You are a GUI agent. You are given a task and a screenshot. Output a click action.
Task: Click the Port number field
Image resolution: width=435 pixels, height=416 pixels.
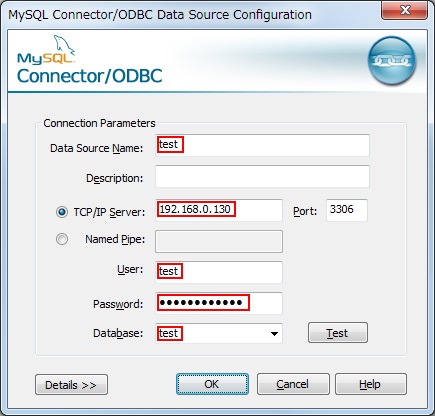347,210
